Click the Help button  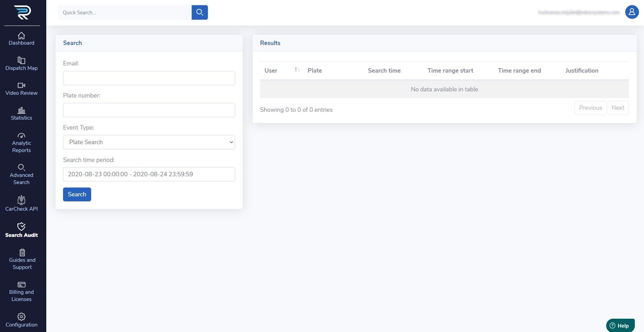[620, 326]
